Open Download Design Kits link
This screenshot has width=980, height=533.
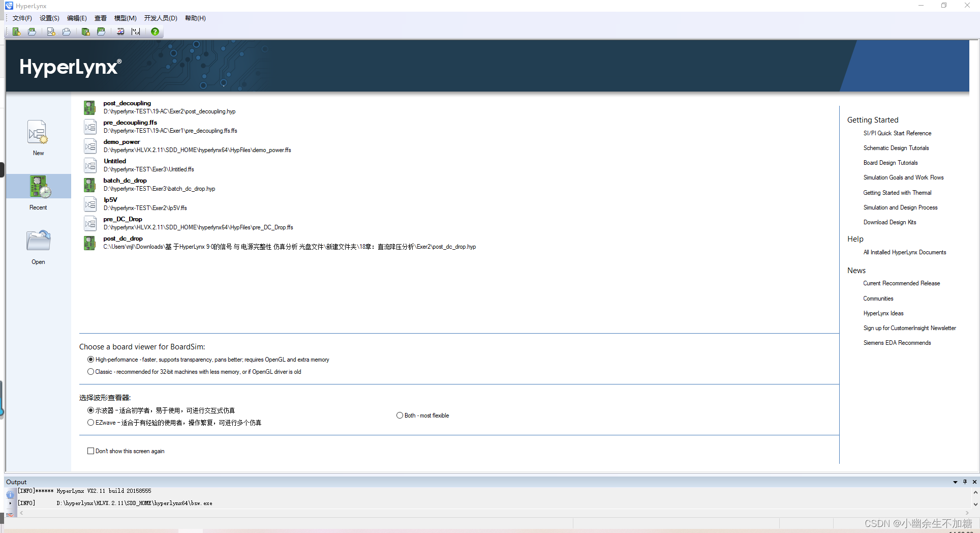click(x=890, y=222)
